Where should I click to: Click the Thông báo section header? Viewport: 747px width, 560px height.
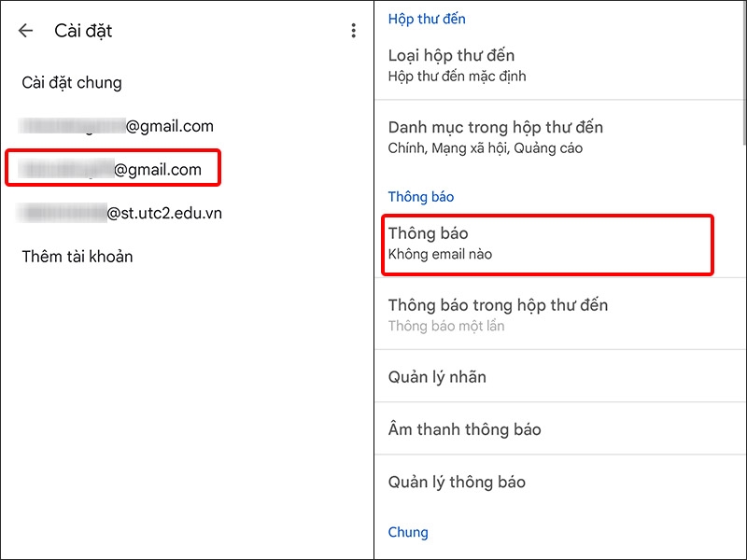click(x=421, y=196)
